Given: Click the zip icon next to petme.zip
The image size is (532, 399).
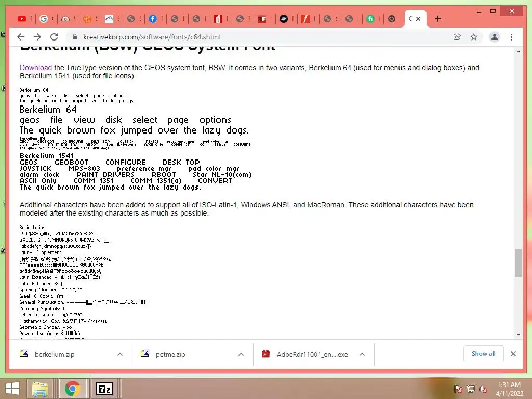Looking at the screenshot, I should click(145, 354).
